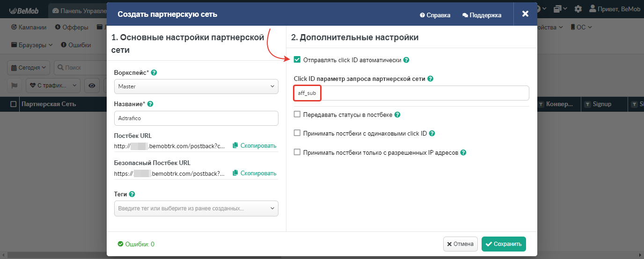This screenshot has width=644, height=259.
Task: Click help icon for Отправлять click ID автоматически
Action: pos(406,60)
